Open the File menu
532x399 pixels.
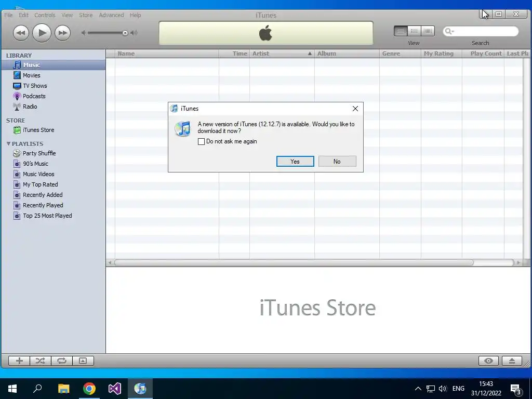(x=8, y=15)
